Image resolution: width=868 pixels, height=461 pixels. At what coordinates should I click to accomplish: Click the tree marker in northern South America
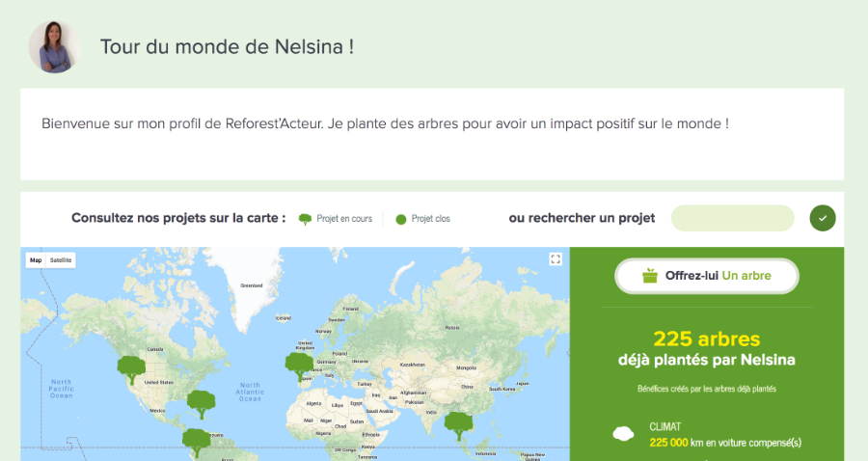tap(197, 442)
